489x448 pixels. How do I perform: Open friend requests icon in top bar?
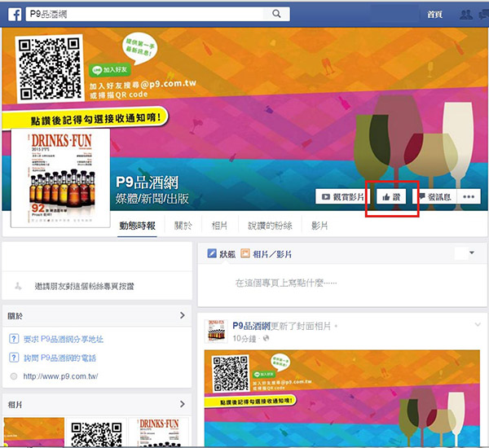(x=466, y=15)
